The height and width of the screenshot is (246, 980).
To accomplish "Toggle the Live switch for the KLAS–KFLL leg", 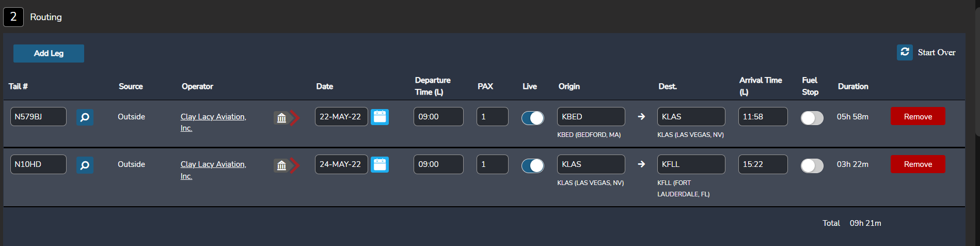I will coord(532,165).
